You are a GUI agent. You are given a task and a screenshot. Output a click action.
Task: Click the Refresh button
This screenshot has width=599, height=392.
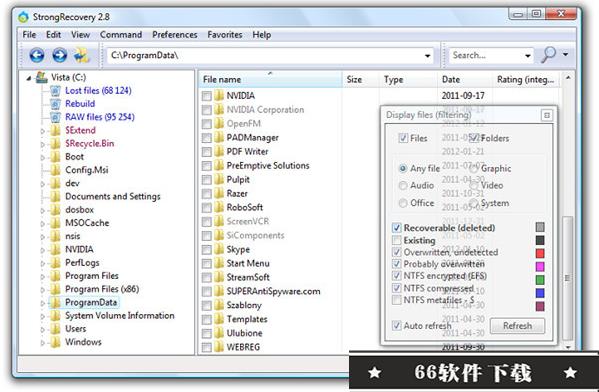(517, 326)
